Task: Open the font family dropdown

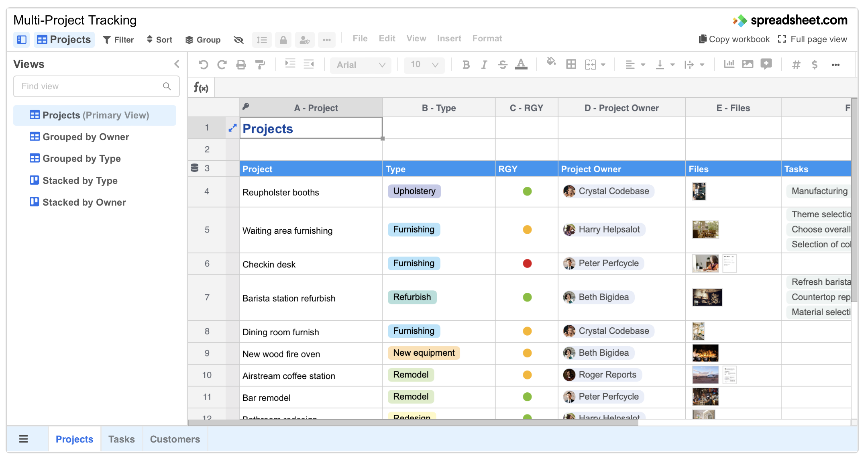Action: click(361, 65)
